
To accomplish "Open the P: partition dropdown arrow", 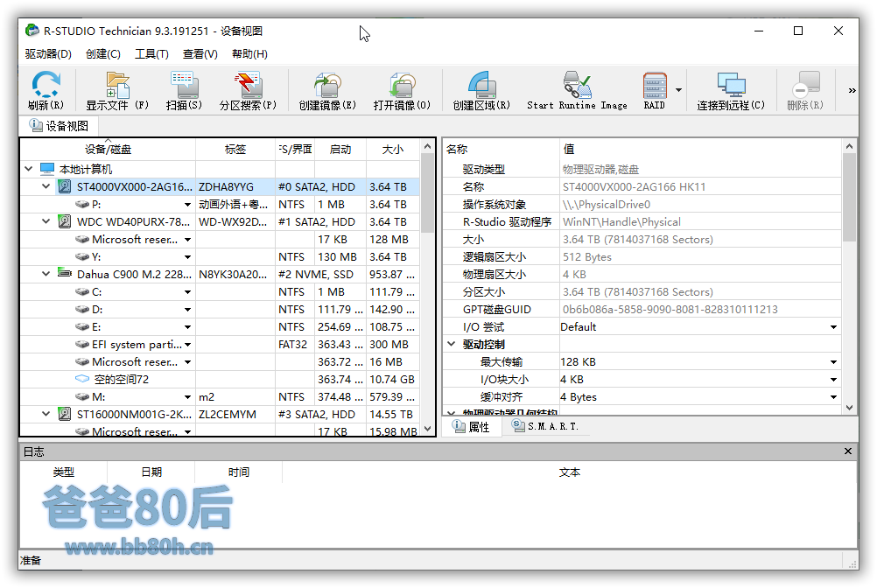I will 188,205.
